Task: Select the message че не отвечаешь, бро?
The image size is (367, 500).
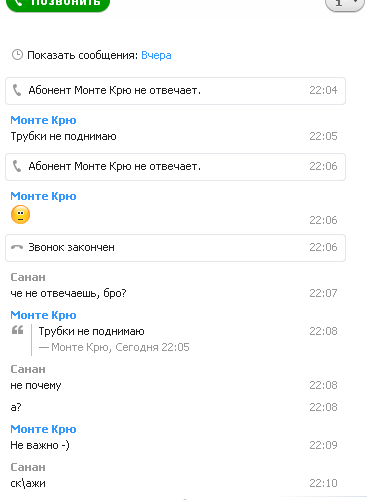Action: (68, 293)
